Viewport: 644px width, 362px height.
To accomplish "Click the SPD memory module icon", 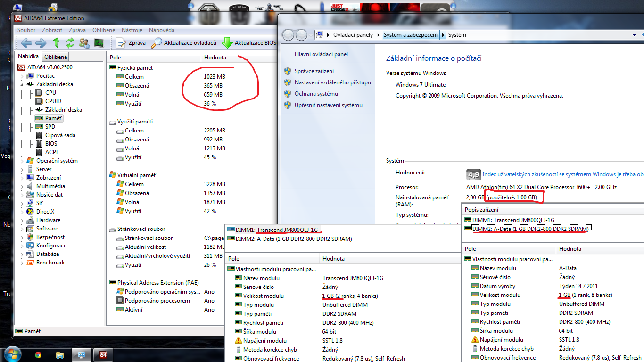I will pos(40,127).
